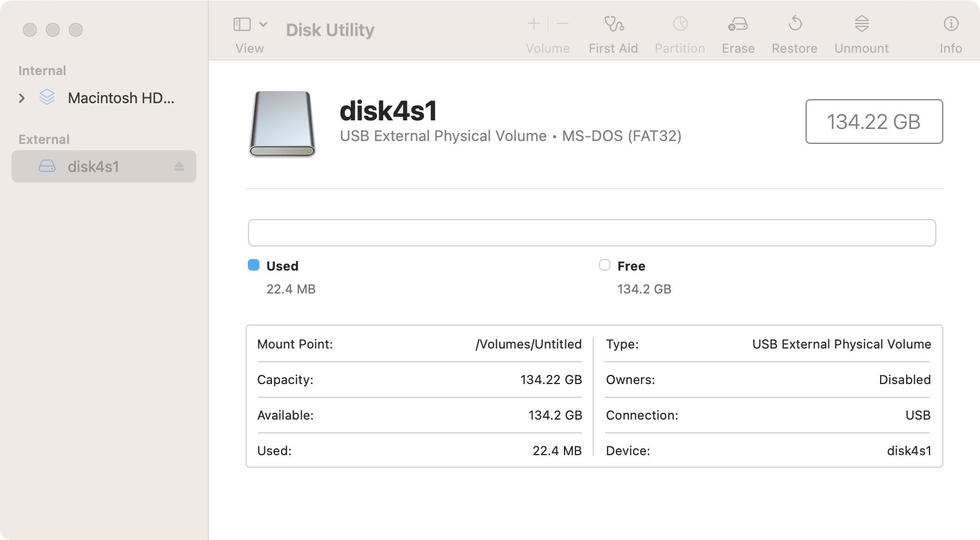This screenshot has width=980, height=540.
Task: Add a volume with the plus icon
Action: [534, 24]
